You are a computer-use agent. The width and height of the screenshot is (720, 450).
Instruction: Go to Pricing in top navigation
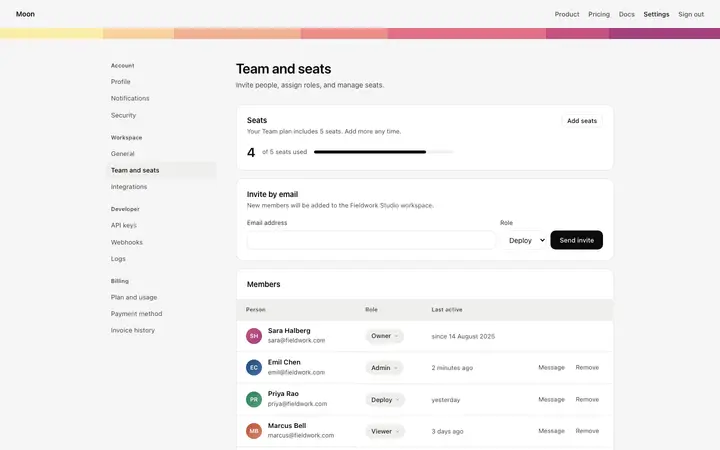[599, 14]
